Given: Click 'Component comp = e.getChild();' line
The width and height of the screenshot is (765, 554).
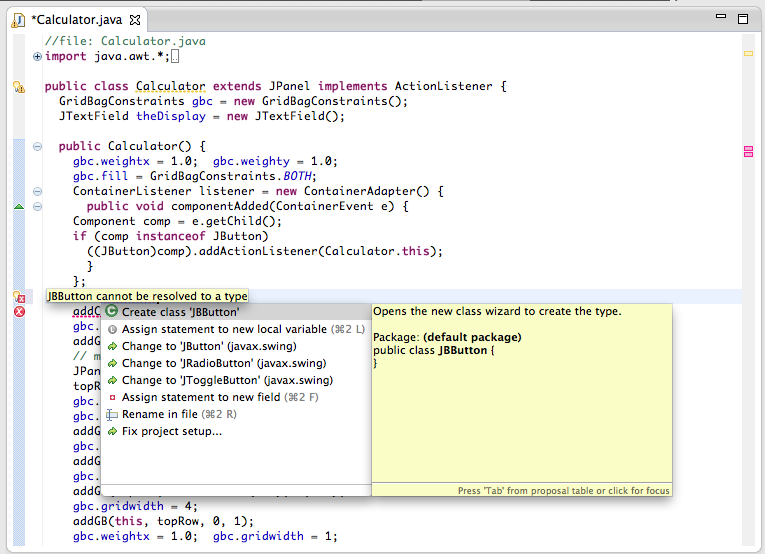Looking at the screenshot, I should [177, 221].
